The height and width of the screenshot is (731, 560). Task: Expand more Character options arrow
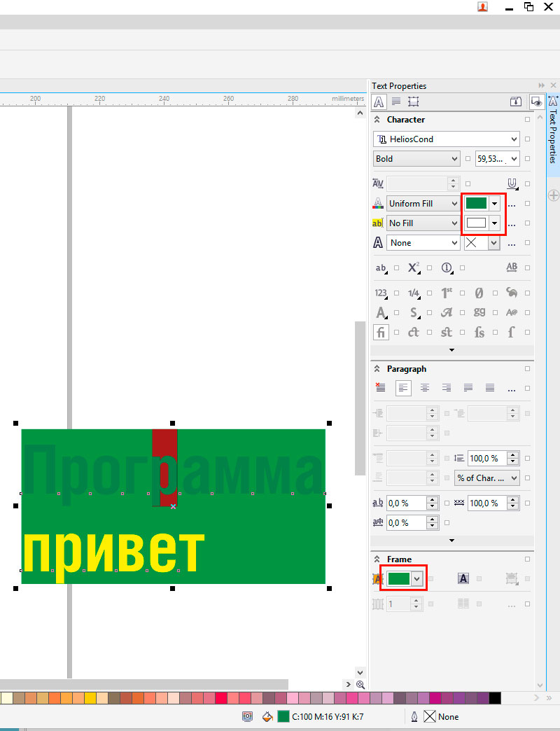pyautogui.click(x=451, y=350)
